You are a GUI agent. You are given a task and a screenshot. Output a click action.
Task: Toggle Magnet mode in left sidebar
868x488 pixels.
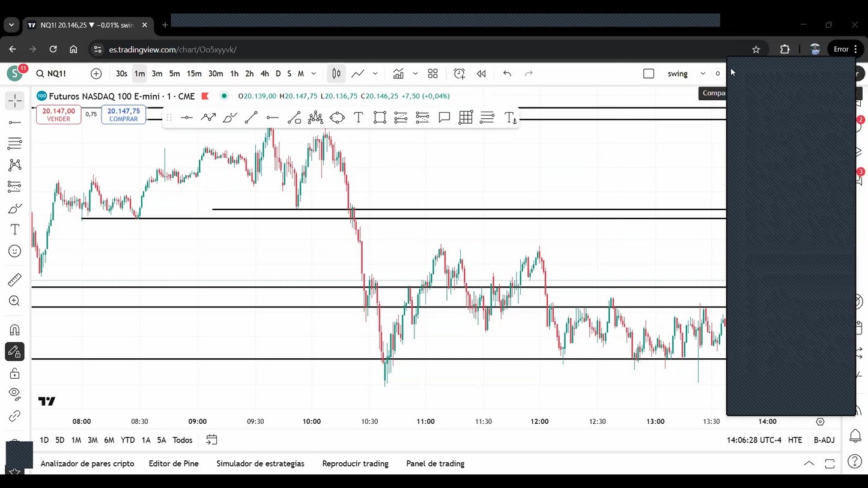[15, 330]
